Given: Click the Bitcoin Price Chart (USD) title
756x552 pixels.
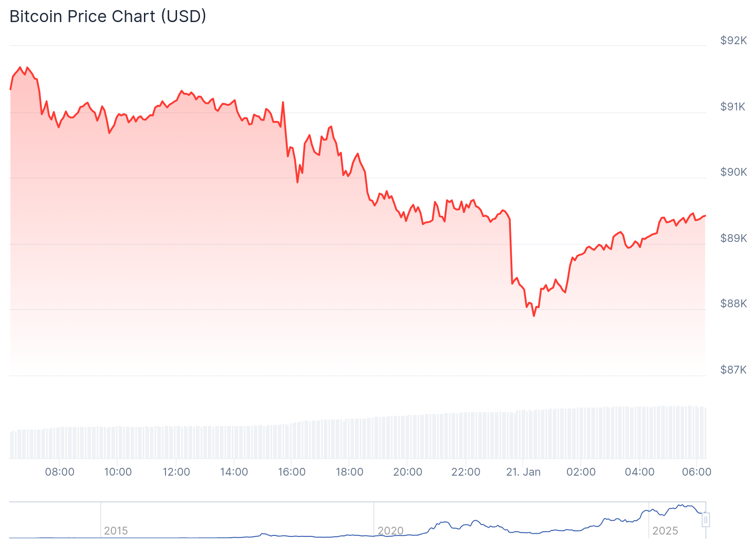Looking at the screenshot, I should 108,17.
